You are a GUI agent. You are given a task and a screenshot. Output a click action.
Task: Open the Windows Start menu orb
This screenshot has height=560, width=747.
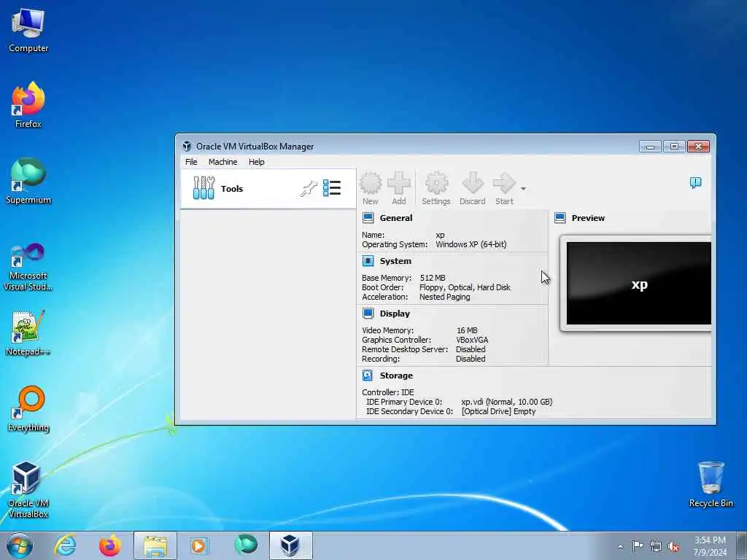click(20, 545)
